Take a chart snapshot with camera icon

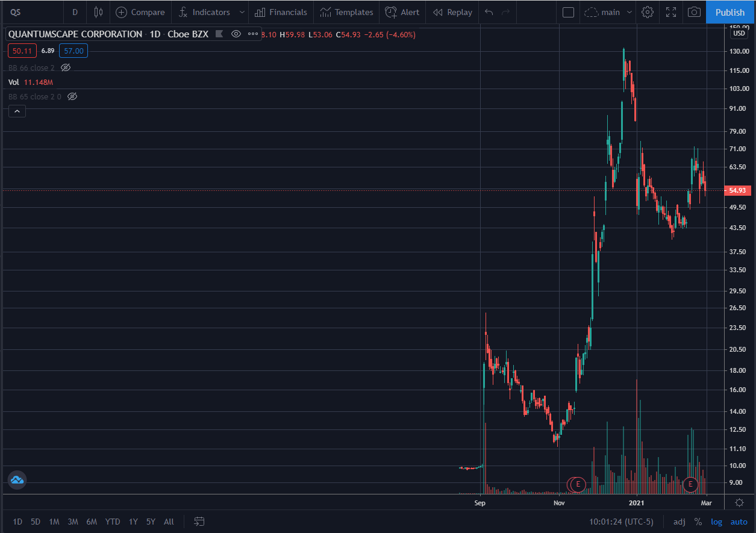695,12
